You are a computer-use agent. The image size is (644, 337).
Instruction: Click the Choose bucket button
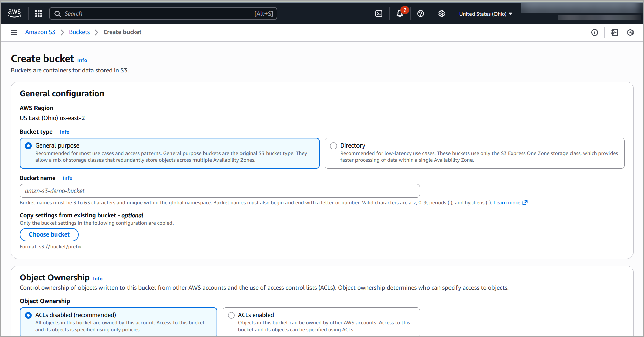(49, 234)
